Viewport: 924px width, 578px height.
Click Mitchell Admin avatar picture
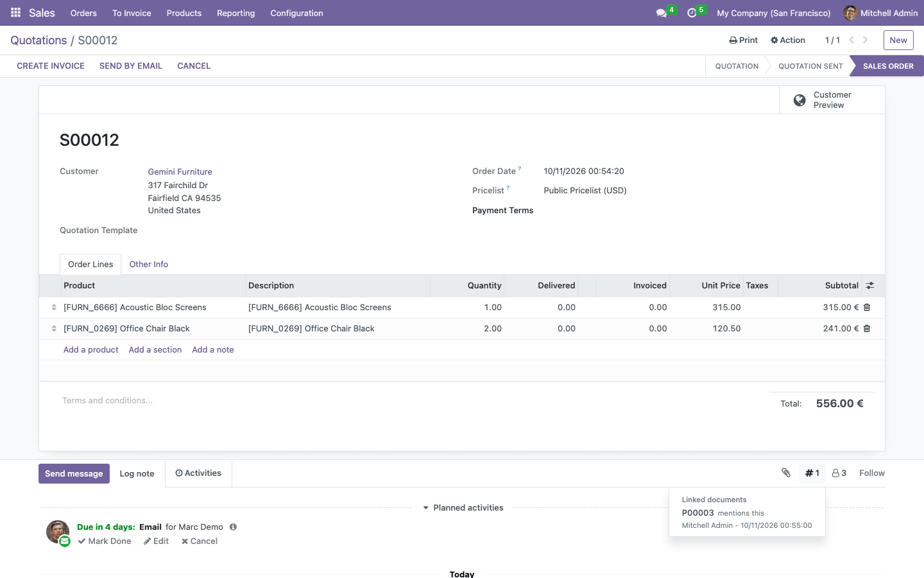pyautogui.click(x=850, y=13)
